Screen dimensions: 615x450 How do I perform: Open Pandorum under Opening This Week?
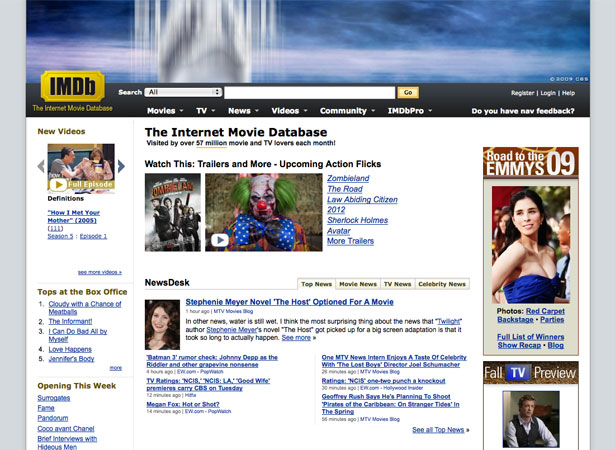pyautogui.click(x=53, y=418)
